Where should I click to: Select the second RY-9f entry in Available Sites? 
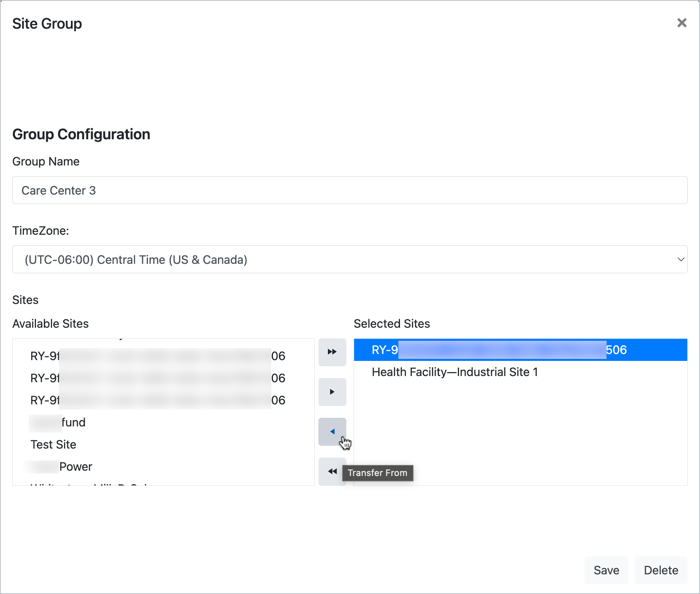[x=158, y=378]
